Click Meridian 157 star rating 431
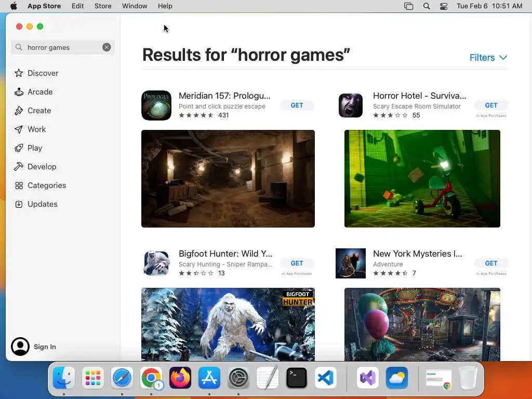The width and height of the screenshot is (532, 399). (204, 115)
